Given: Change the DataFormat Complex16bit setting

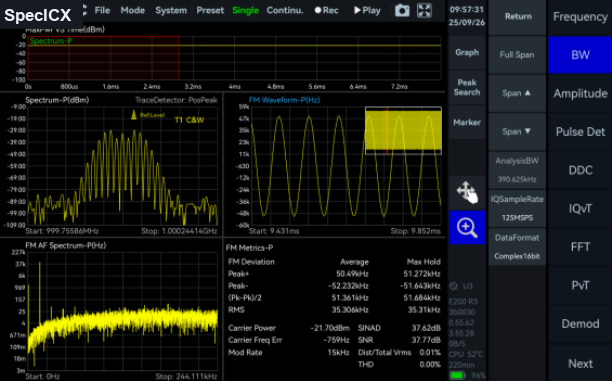Looking at the screenshot, I should [518, 247].
